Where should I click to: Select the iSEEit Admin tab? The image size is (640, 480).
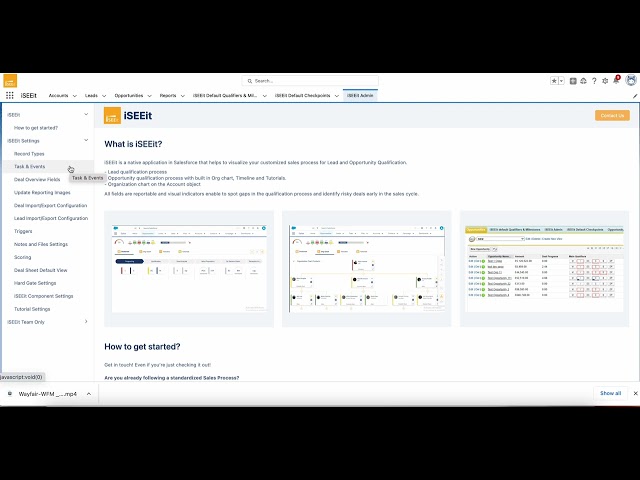pyautogui.click(x=360, y=96)
